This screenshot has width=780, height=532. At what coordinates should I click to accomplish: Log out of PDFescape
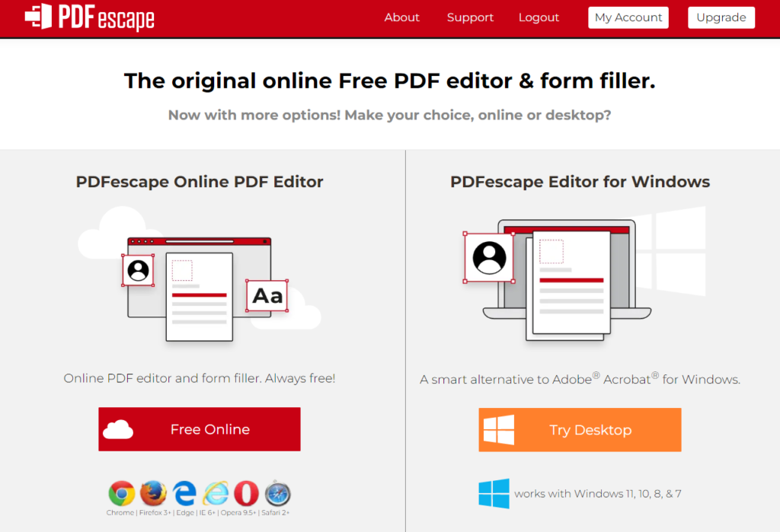coord(539,18)
